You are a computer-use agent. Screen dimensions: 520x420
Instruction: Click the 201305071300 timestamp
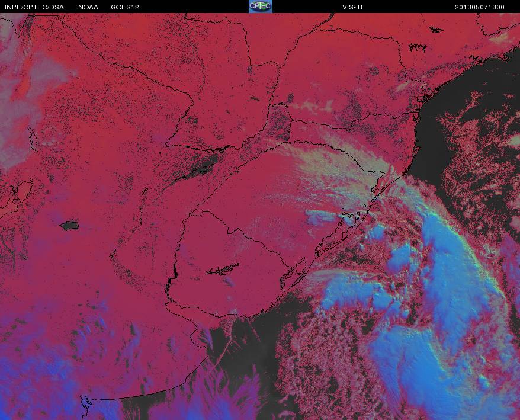[x=480, y=7]
